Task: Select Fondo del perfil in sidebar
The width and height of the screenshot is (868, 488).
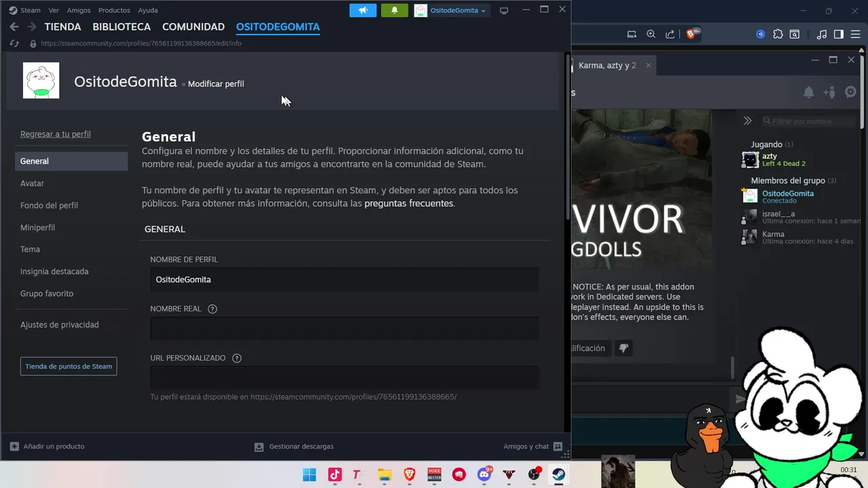Action: tap(49, 205)
